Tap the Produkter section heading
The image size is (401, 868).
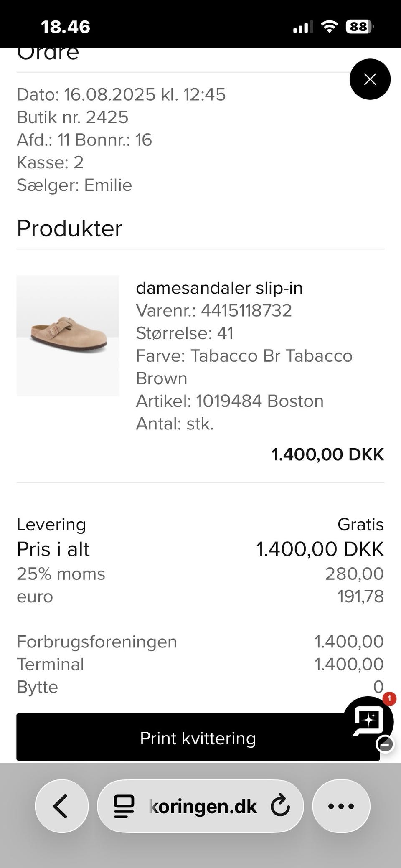(70, 228)
